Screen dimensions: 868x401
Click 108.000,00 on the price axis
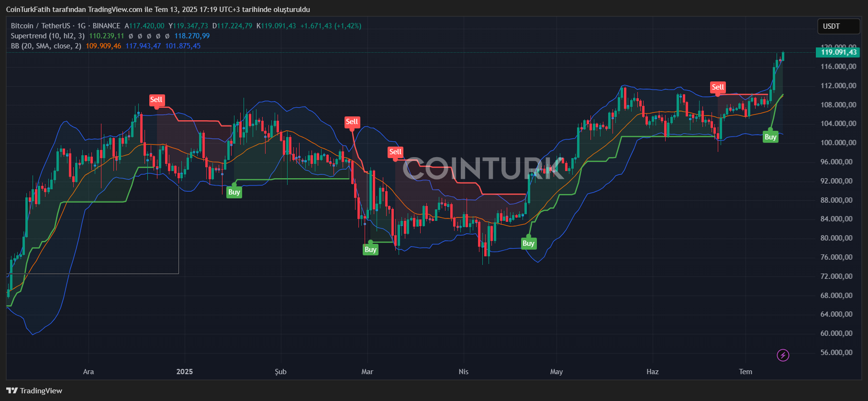838,105
